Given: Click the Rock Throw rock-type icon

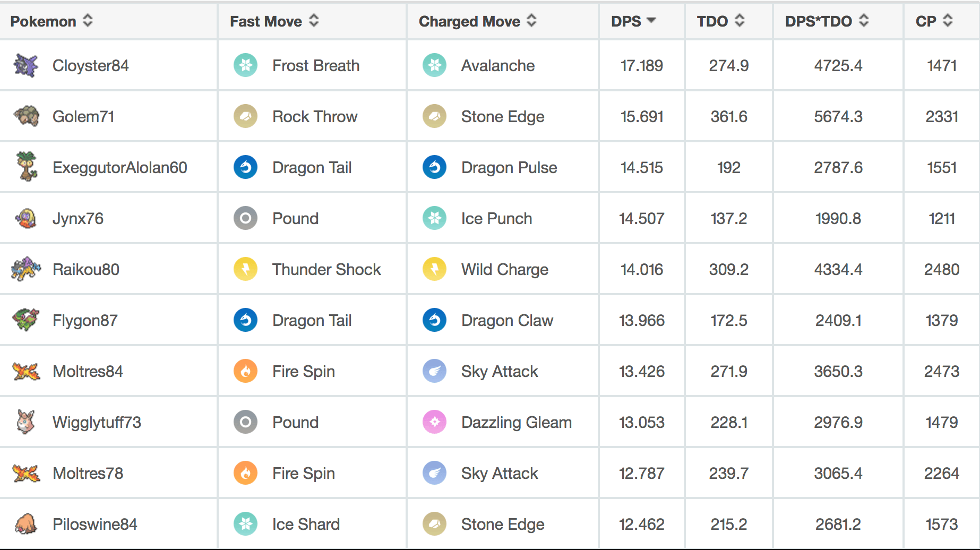Looking at the screenshot, I should point(245,116).
